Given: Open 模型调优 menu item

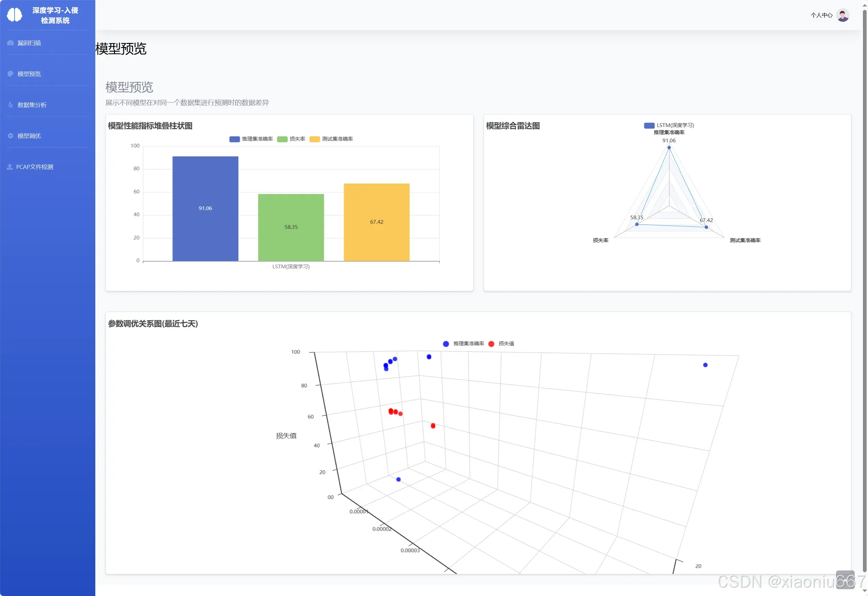Looking at the screenshot, I should (x=29, y=136).
